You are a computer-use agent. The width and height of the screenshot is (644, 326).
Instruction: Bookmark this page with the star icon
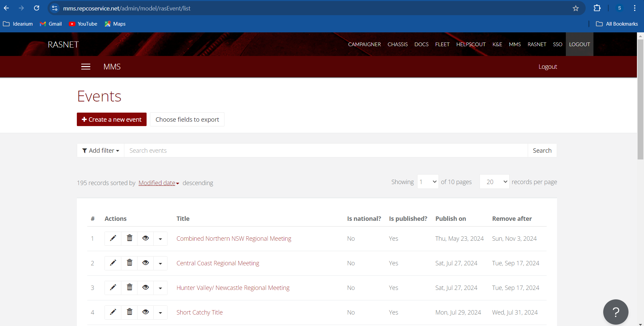tap(576, 8)
